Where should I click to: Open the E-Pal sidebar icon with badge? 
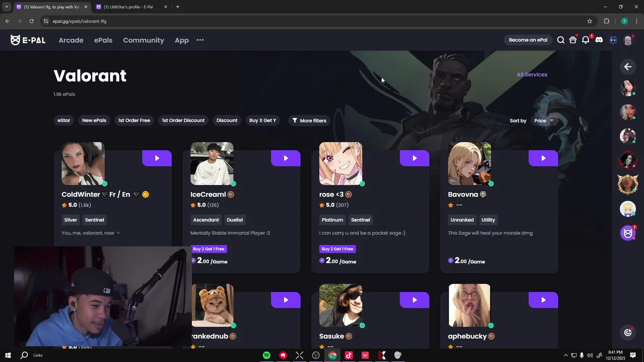(628, 233)
